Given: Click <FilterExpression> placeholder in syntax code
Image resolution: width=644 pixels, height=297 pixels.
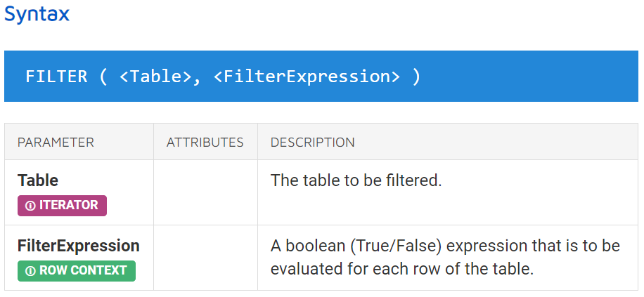Looking at the screenshot, I should point(307,77).
